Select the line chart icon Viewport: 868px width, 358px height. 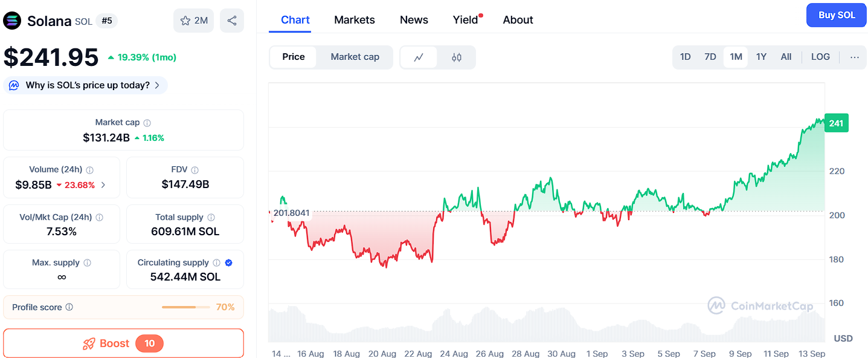click(x=419, y=57)
